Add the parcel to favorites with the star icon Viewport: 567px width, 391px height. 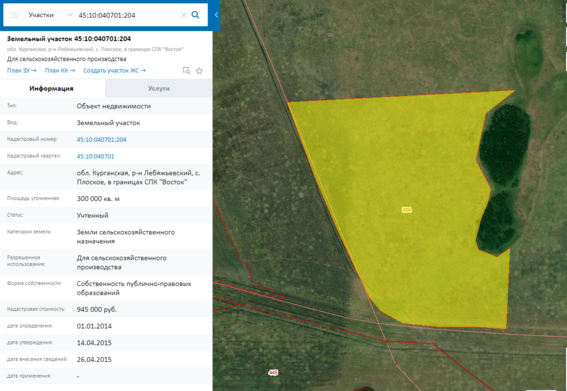[x=199, y=71]
